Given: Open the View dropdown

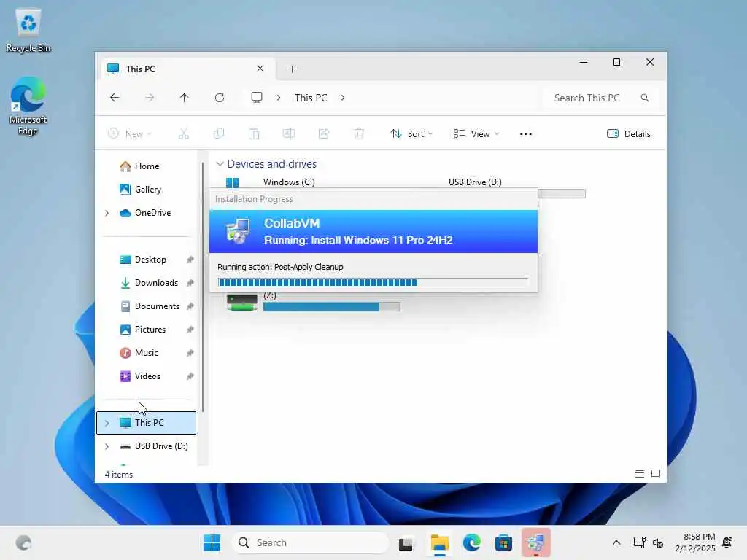Looking at the screenshot, I should (476, 134).
